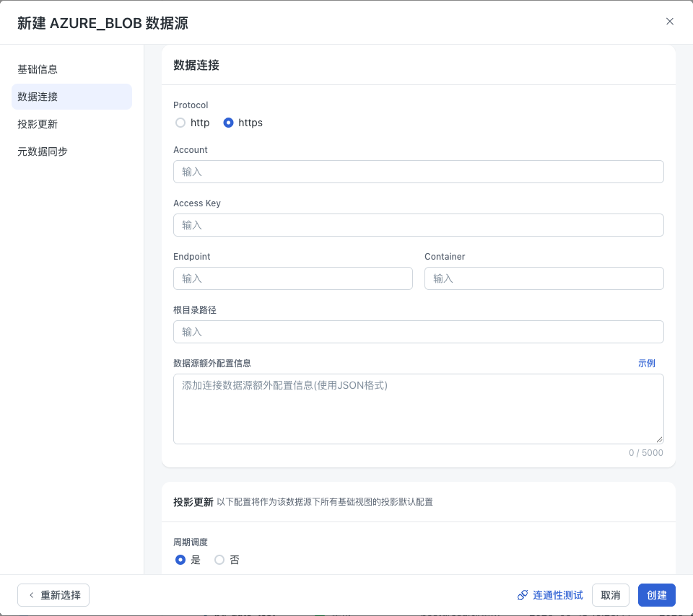The height and width of the screenshot is (616, 693).
Task: Click the link icon beside 连通性测试
Action: coord(523,595)
